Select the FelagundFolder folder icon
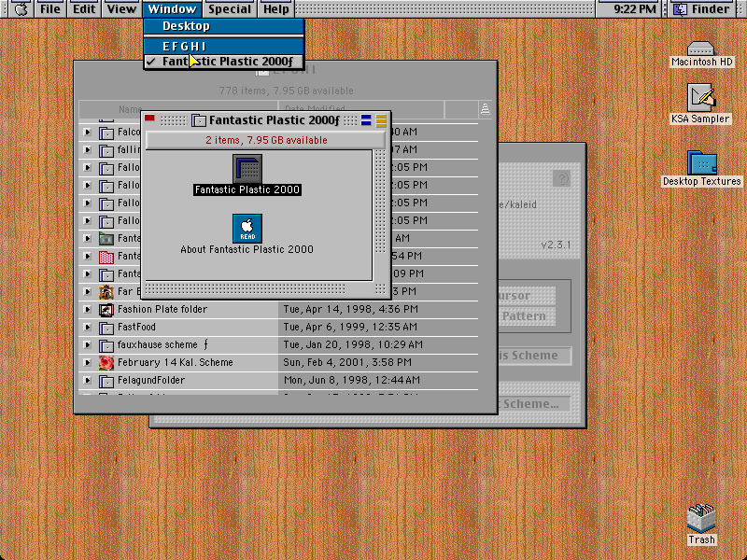The width and height of the screenshot is (747, 560). [x=106, y=381]
